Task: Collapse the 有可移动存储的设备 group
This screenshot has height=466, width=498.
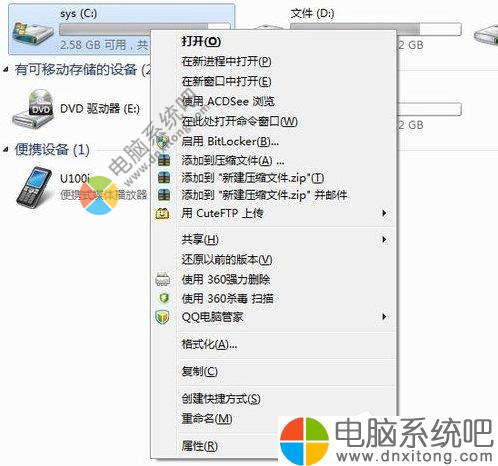Action: 6,70
